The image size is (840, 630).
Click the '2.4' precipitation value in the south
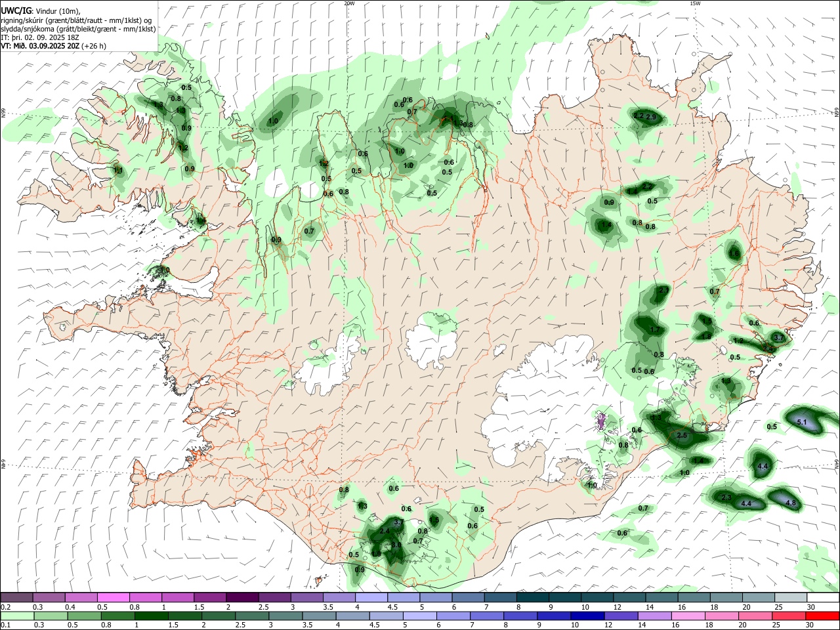tap(385, 531)
